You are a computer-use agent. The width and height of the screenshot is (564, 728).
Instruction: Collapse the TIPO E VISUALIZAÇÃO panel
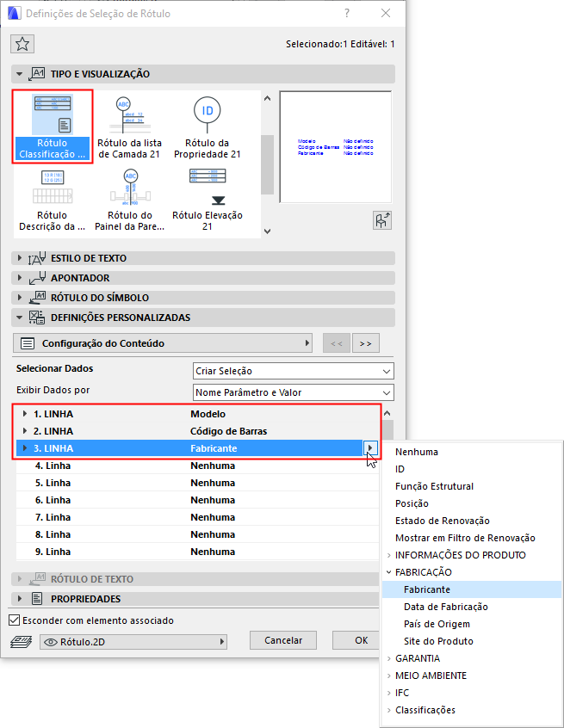pyautogui.click(x=20, y=74)
